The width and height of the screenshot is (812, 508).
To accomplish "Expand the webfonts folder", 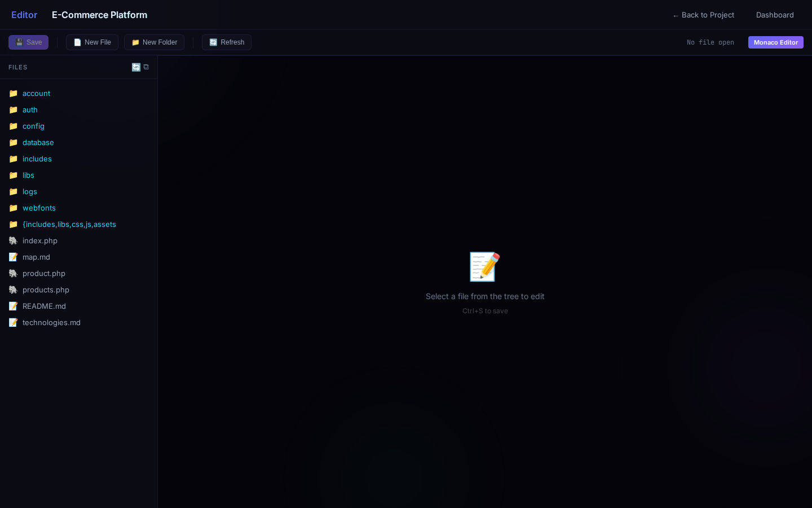I will coord(39,208).
